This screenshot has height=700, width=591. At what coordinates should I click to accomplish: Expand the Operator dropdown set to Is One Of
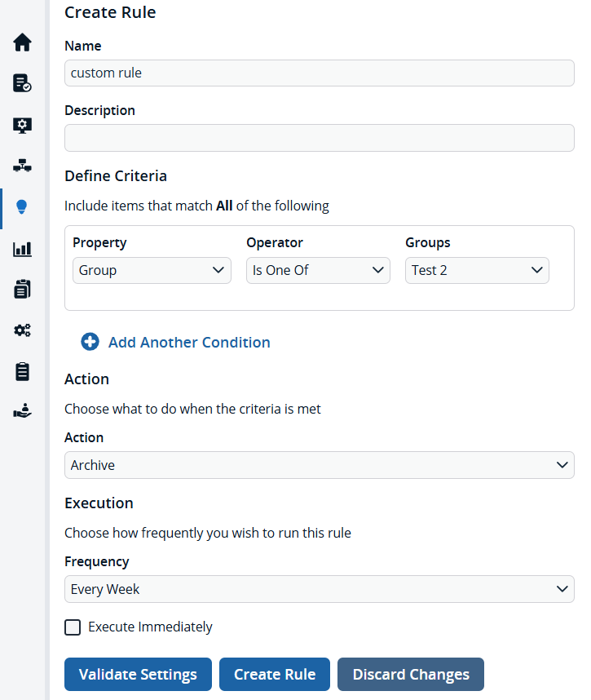pyautogui.click(x=318, y=270)
